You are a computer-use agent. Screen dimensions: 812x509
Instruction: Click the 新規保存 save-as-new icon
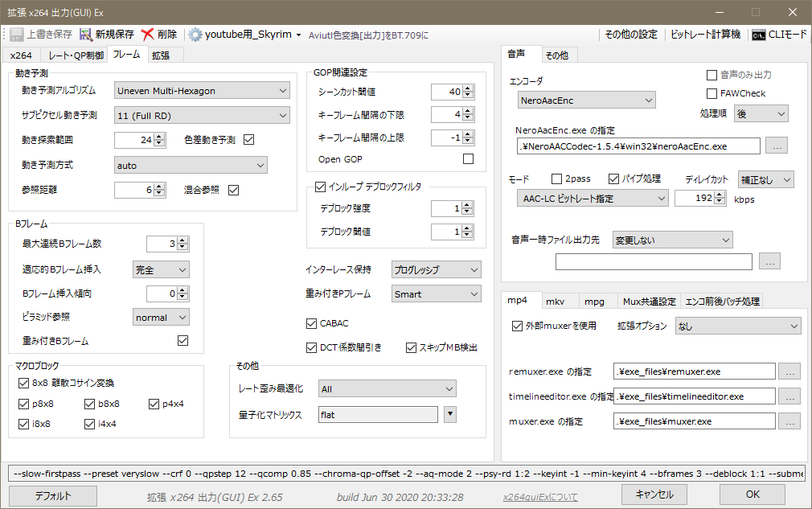tap(85, 35)
